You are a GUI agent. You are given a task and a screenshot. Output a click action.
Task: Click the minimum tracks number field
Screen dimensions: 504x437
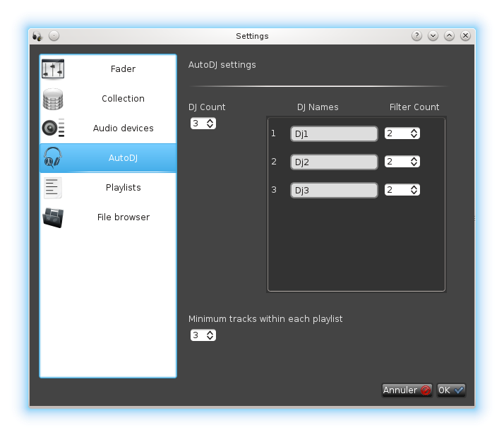coord(198,335)
